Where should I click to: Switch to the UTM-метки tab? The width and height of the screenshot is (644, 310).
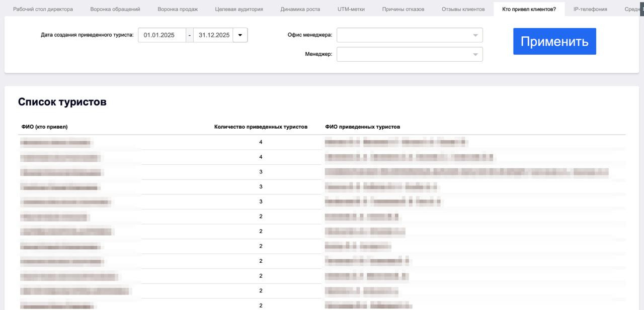351,9
